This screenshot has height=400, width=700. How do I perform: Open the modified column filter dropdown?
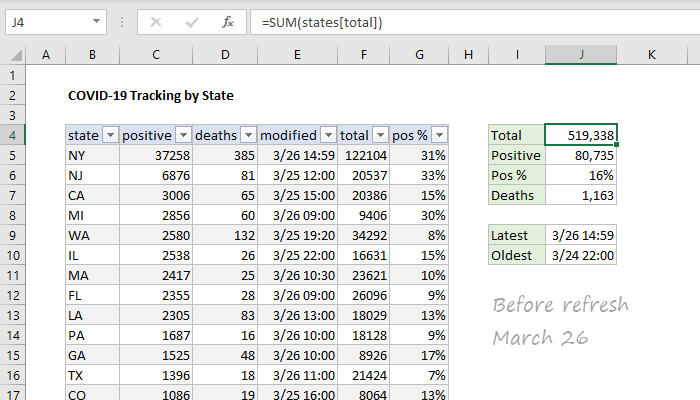tap(327, 135)
